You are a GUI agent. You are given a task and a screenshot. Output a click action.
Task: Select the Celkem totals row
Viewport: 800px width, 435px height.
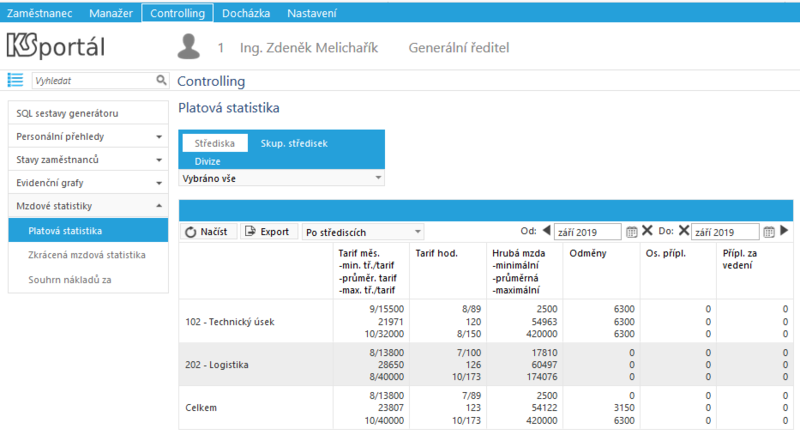click(486, 408)
